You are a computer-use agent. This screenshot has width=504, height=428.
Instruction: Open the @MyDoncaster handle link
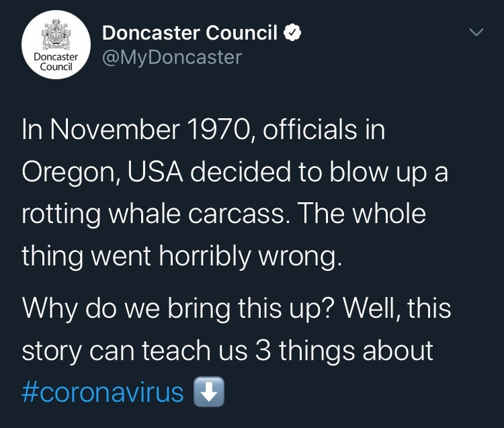pos(171,58)
